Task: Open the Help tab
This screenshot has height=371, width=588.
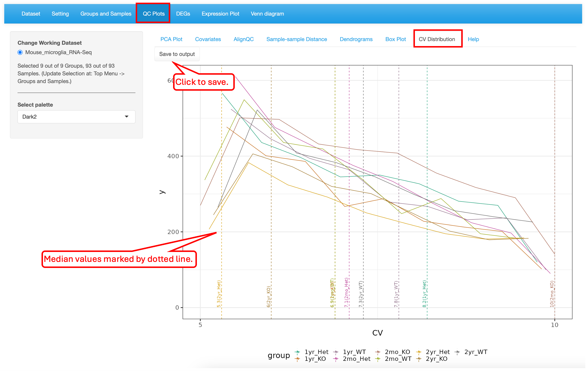Action: (473, 39)
